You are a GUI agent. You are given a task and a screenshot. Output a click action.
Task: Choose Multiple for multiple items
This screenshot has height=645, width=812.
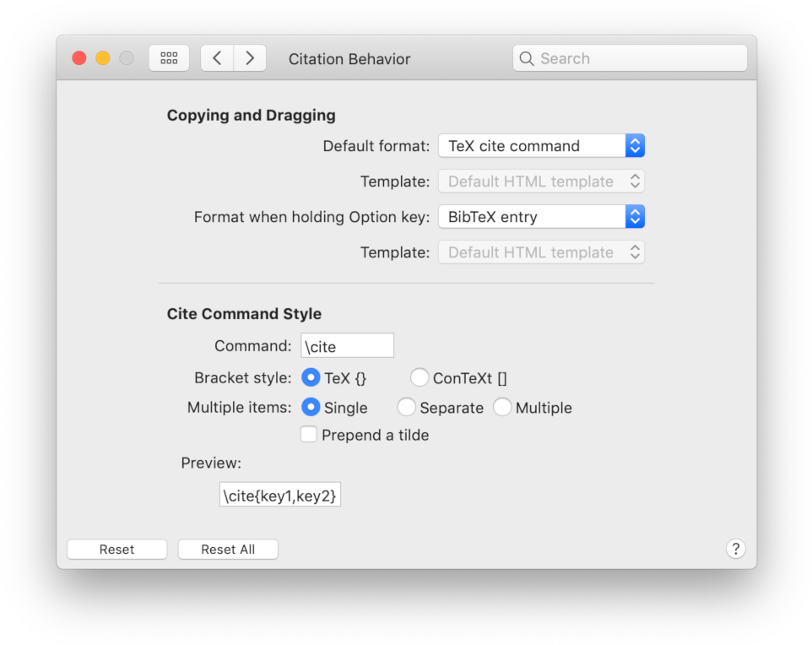click(502, 408)
